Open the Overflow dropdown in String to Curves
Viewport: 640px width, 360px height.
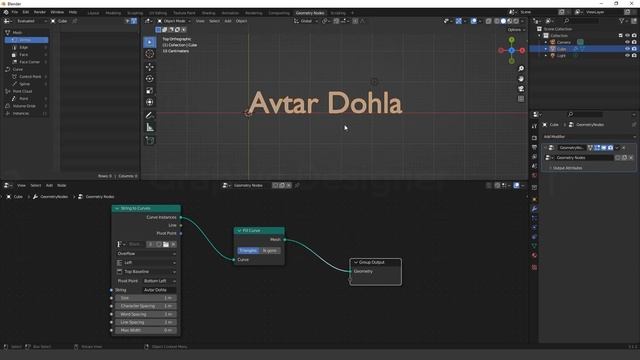(146, 253)
